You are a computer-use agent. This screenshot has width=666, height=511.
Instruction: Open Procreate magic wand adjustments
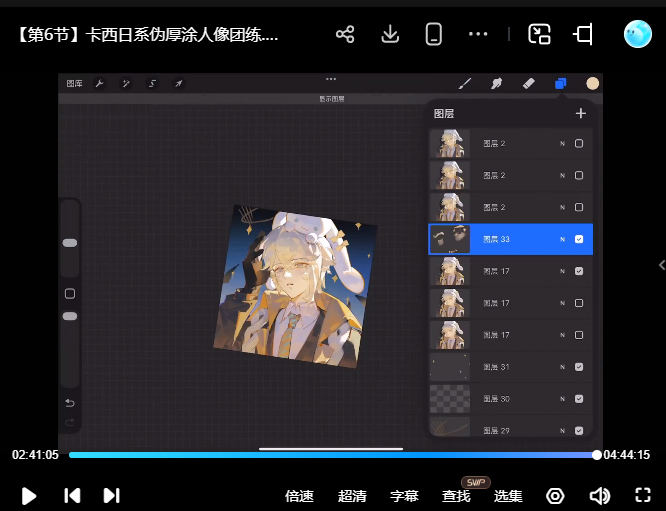126,84
